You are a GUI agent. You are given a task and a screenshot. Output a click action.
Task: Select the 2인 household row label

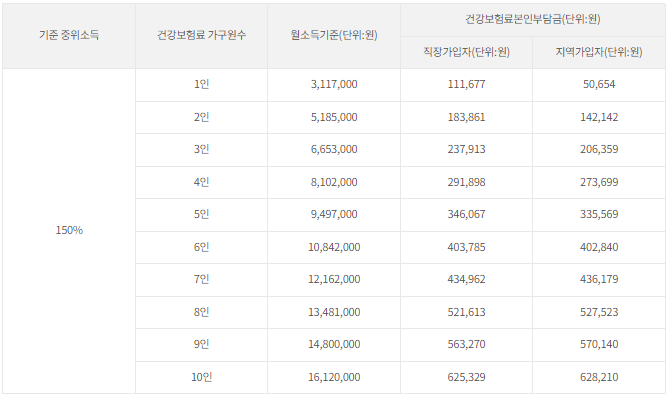(201, 117)
